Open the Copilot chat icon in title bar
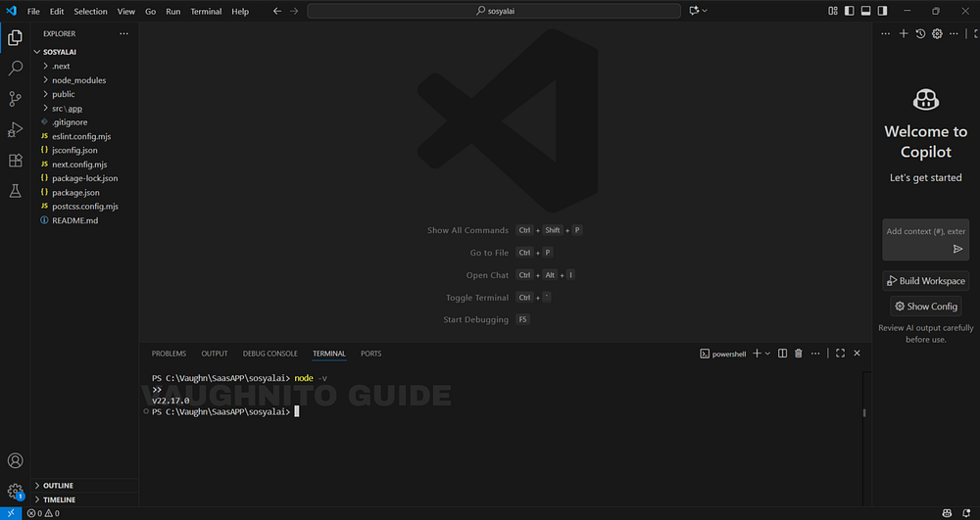Image resolution: width=980 pixels, height=520 pixels. pyautogui.click(x=694, y=11)
